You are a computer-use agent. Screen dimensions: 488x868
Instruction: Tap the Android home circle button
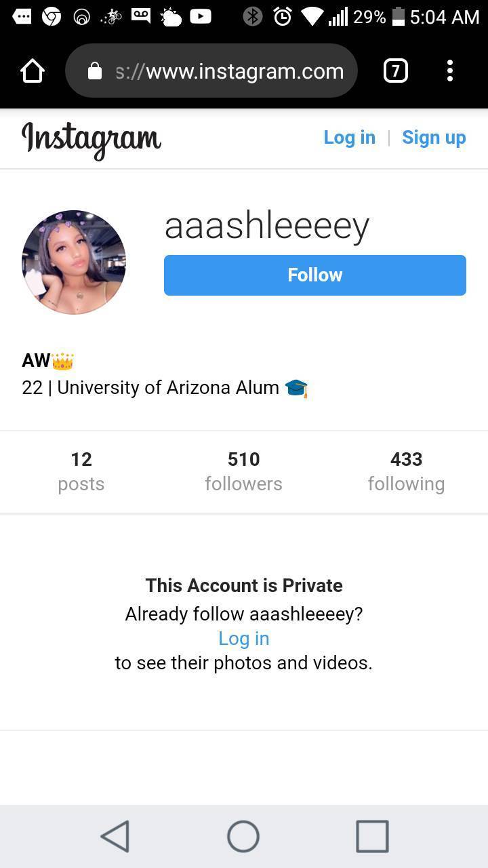pyautogui.click(x=243, y=836)
